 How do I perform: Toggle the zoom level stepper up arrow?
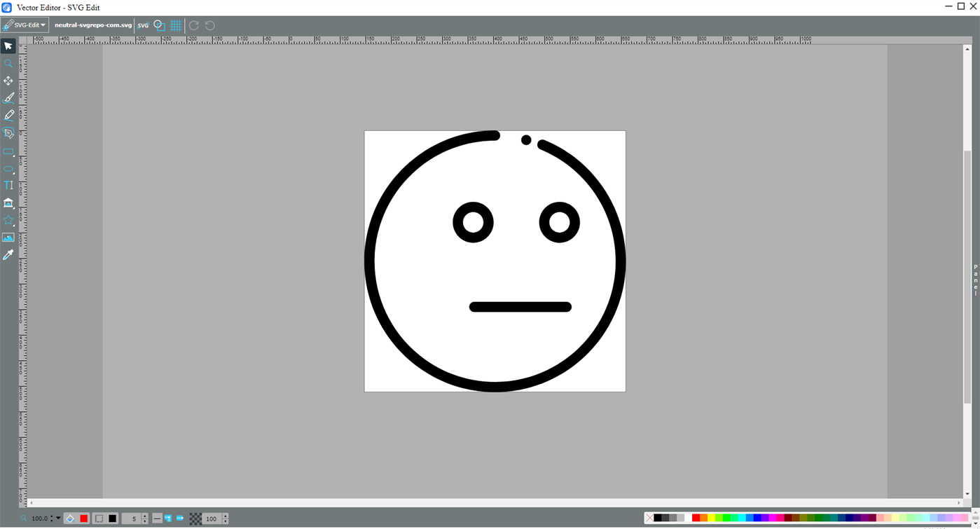point(53,516)
